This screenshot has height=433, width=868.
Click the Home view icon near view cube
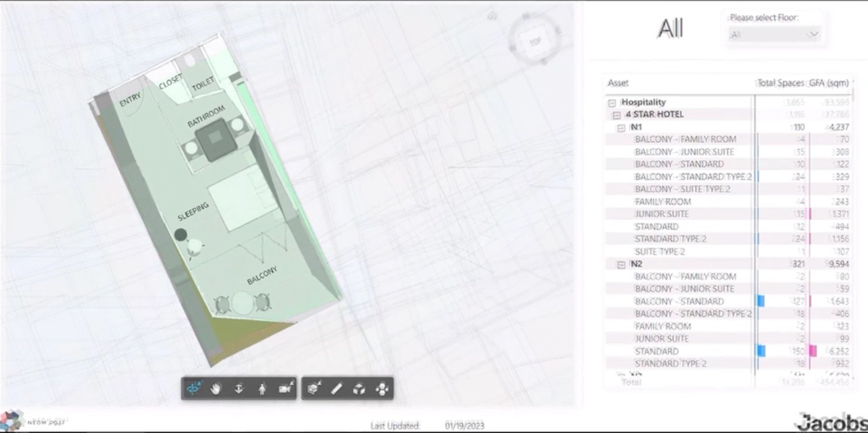pyautogui.click(x=492, y=16)
